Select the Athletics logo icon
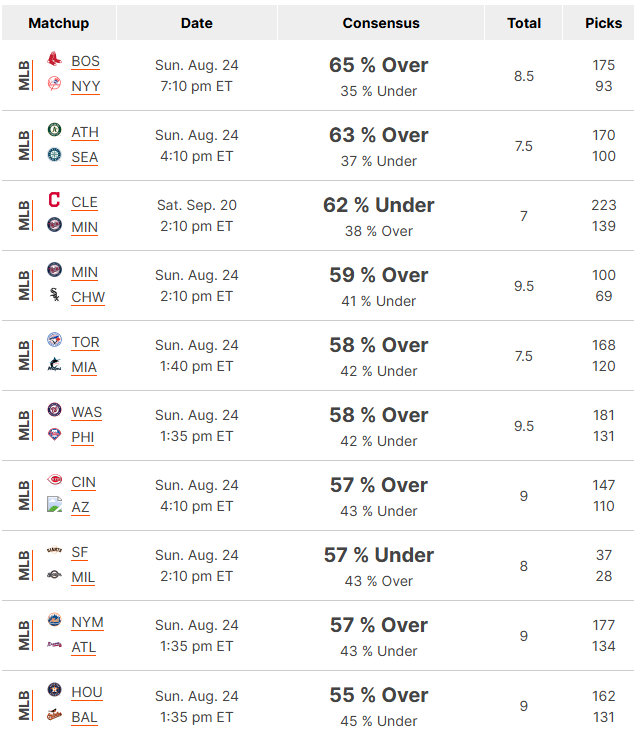The width and height of the screenshot is (634, 748). tap(54, 129)
